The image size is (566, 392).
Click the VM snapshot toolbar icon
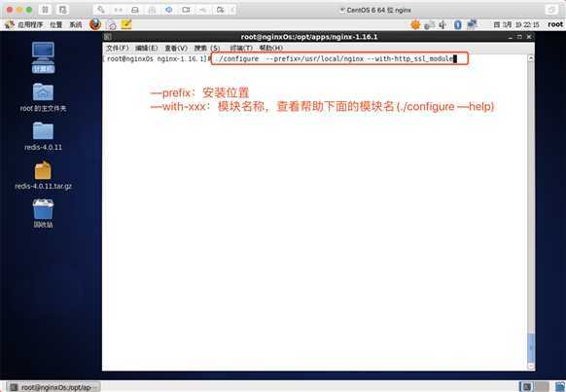pyautogui.click(x=63, y=10)
